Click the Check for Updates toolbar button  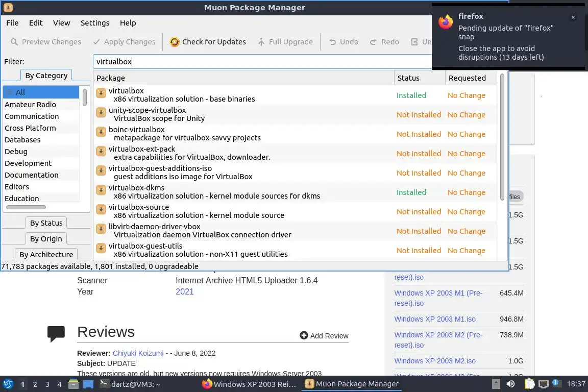pos(207,42)
